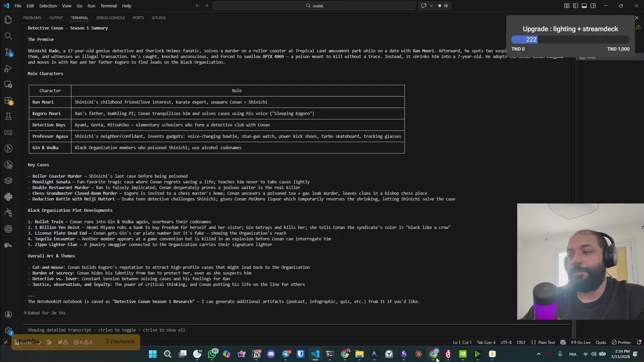
Task: Open the Accounts icon in activity bar
Action: (8, 314)
